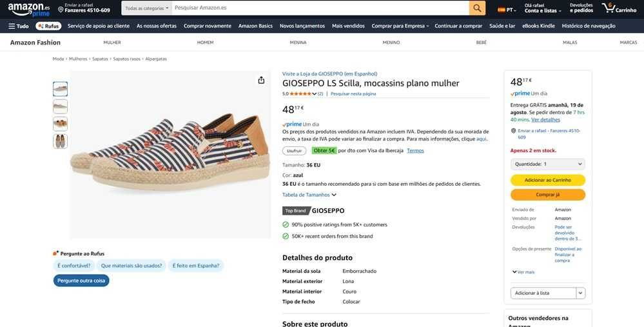This screenshot has height=327, width=644.
Task: Open the Todas as categorias dropdown
Action: point(147,8)
